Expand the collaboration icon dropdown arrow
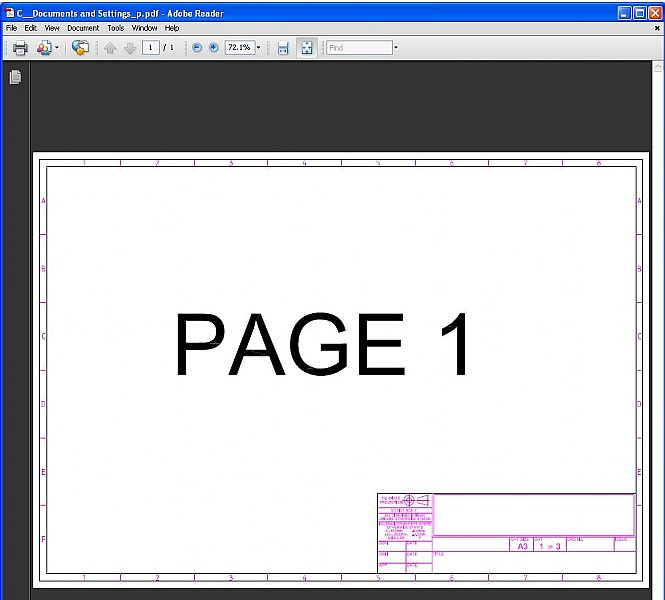The image size is (665, 600). (57, 47)
